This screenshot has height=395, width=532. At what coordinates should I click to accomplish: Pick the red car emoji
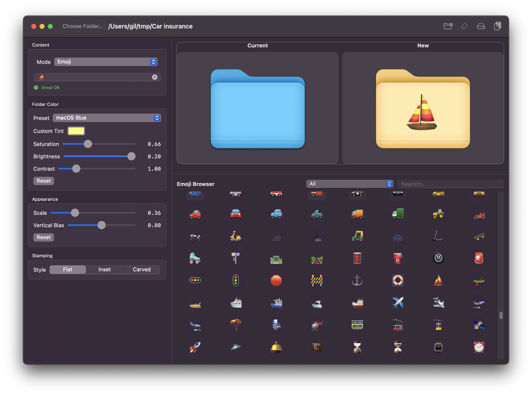[x=195, y=214]
